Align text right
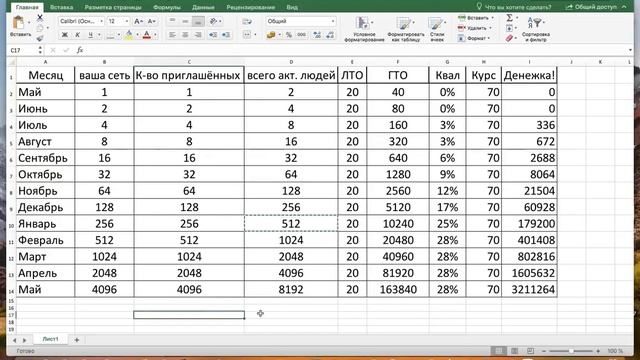Screen dimensions: 640x360 point(198,35)
